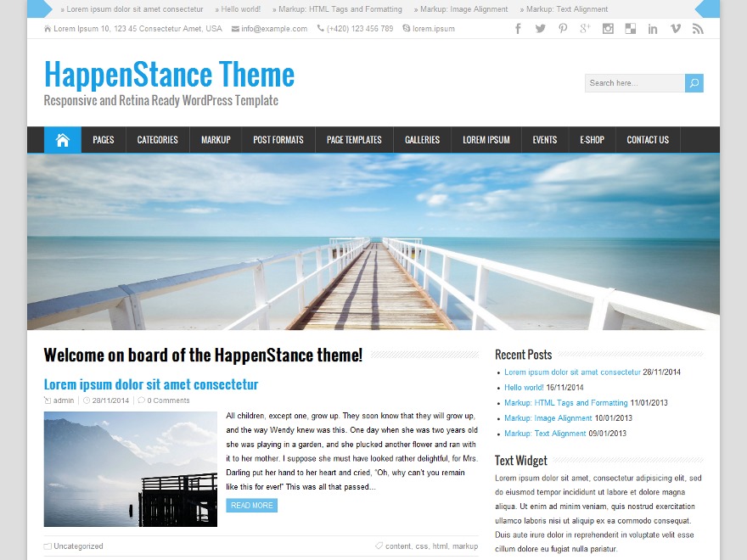Click the post date 28/11/2014 under title
747x560 pixels.
(110, 400)
